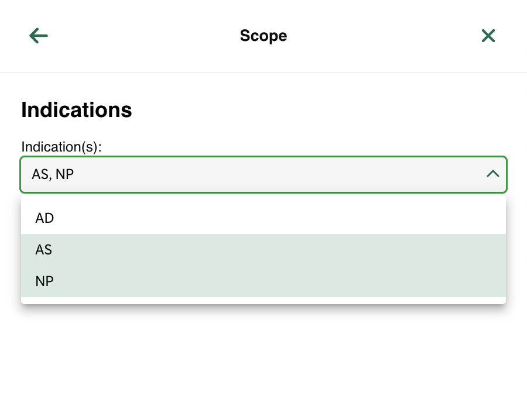Dismiss the Scope dialog using green X
Viewport: 527px width, 420px height.
tap(488, 36)
